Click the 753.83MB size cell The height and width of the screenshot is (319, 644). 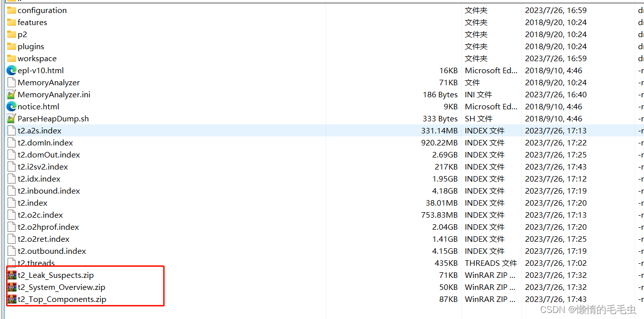[x=439, y=215]
